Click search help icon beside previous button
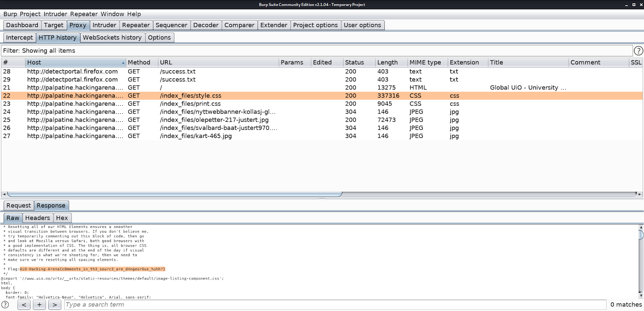This screenshot has width=644, height=311. tap(5, 305)
